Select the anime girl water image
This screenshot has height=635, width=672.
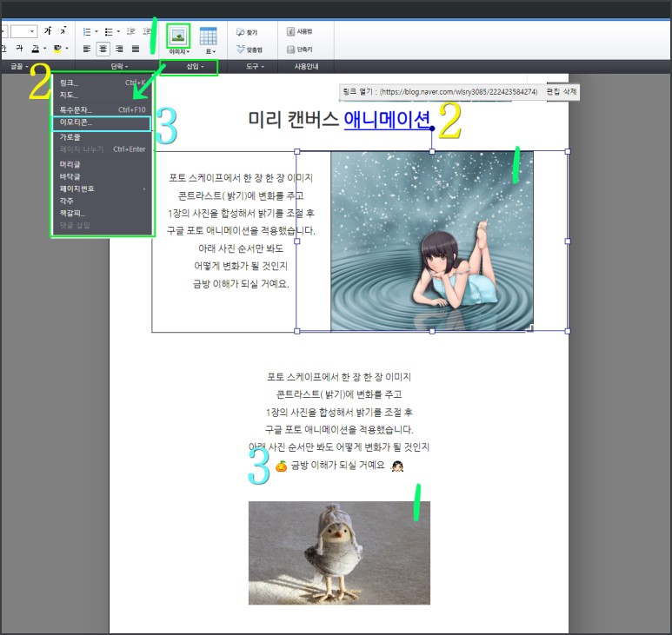point(432,241)
